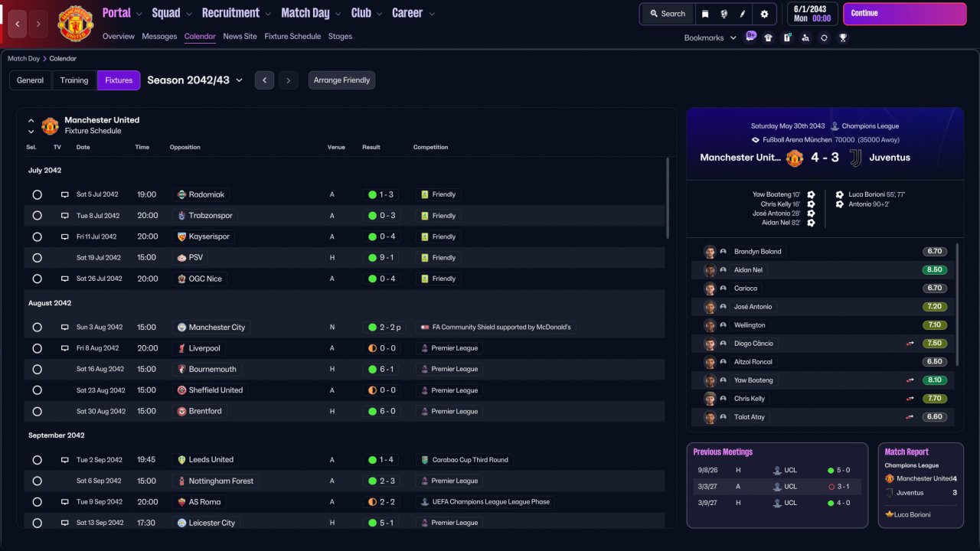Viewport: 980px width, 551px height.
Task: Open the tactics board bookmark icon
Action: tap(787, 37)
